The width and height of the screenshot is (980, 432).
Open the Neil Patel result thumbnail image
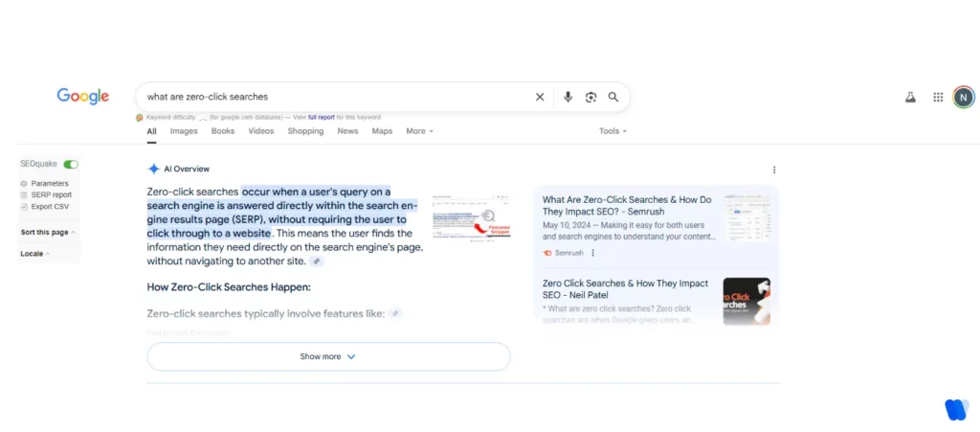click(746, 302)
